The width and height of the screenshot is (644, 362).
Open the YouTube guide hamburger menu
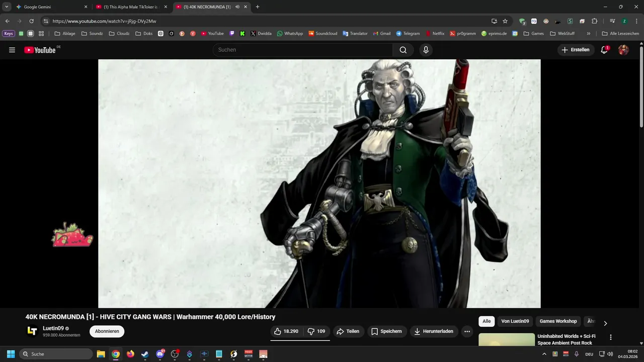point(12,50)
